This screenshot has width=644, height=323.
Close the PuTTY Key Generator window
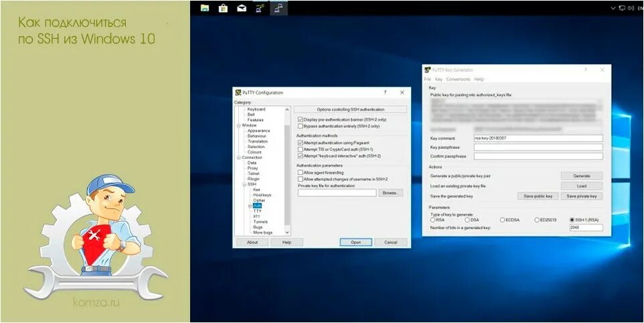click(602, 70)
